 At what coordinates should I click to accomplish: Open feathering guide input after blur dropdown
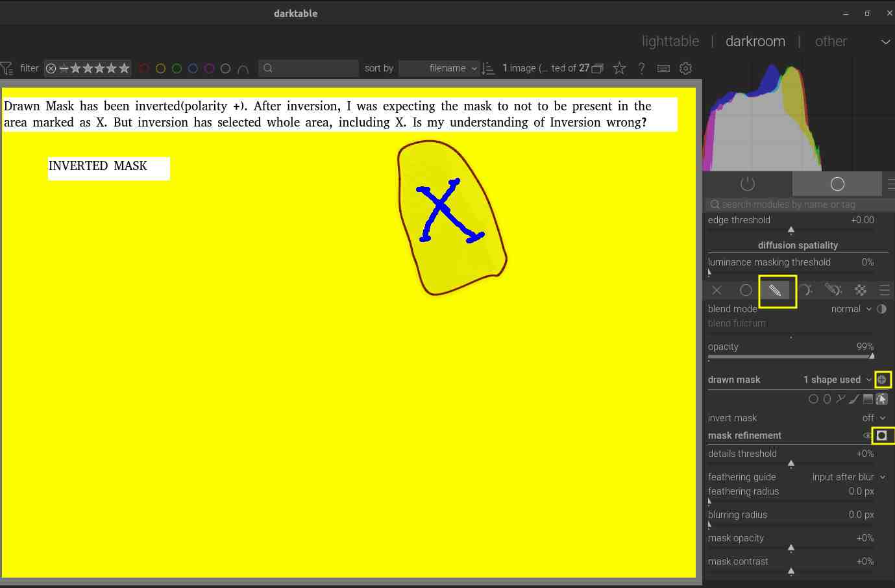tap(849, 477)
